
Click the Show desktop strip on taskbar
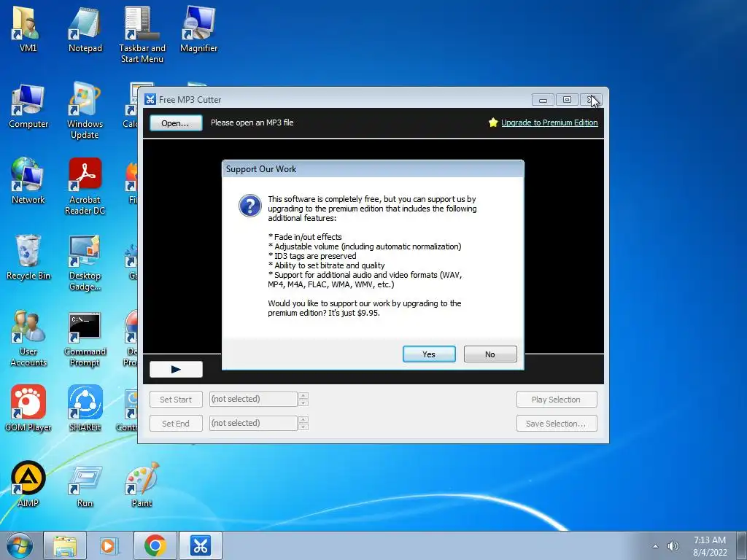coord(742,545)
